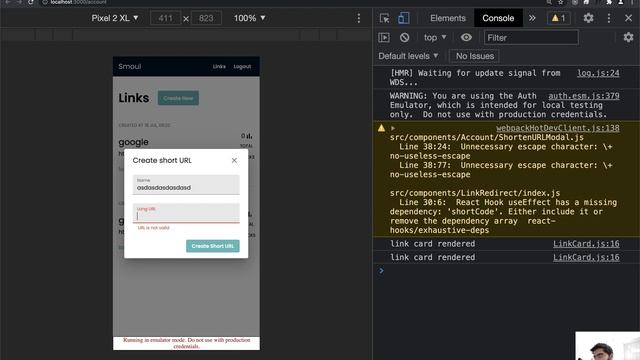Open the top JavaScript context dropdown
640x360 pixels.
[435, 38]
